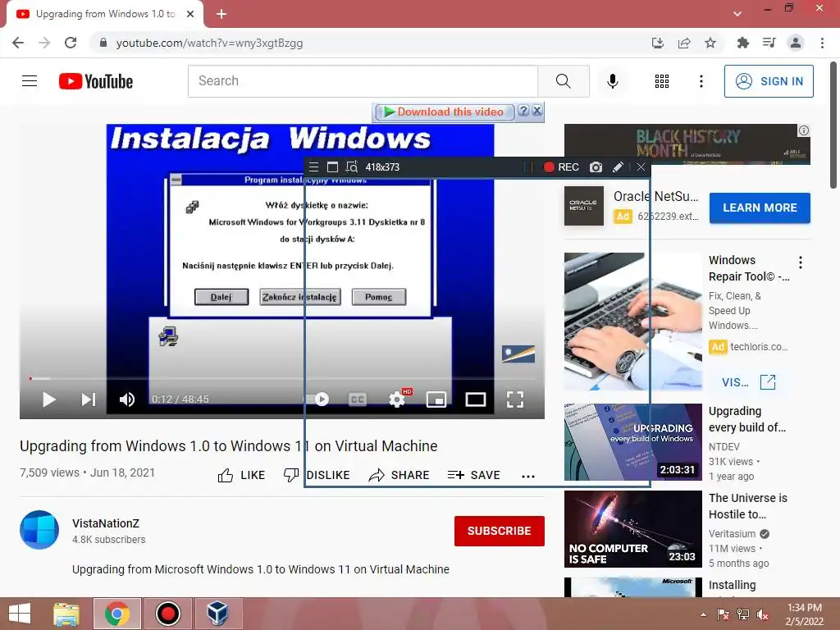
Task: Close the Upgrading from Windows tab
Action: click(x=190, y=14)
